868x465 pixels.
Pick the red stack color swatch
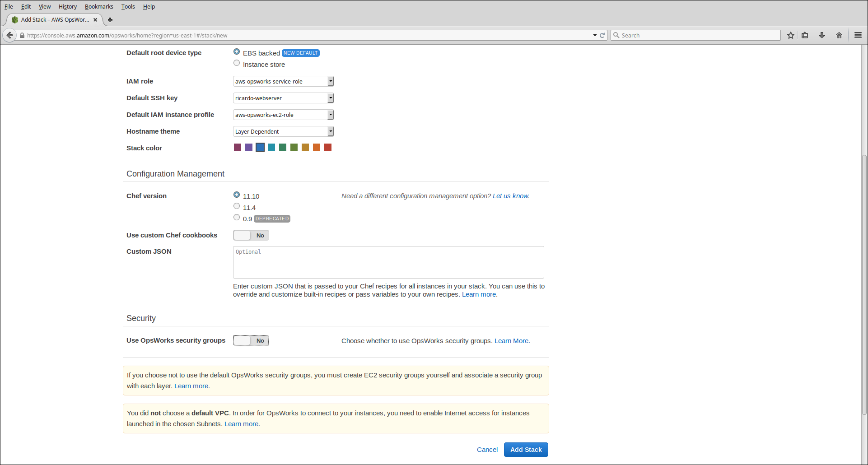pyautogui.click(x=328, y=147)
